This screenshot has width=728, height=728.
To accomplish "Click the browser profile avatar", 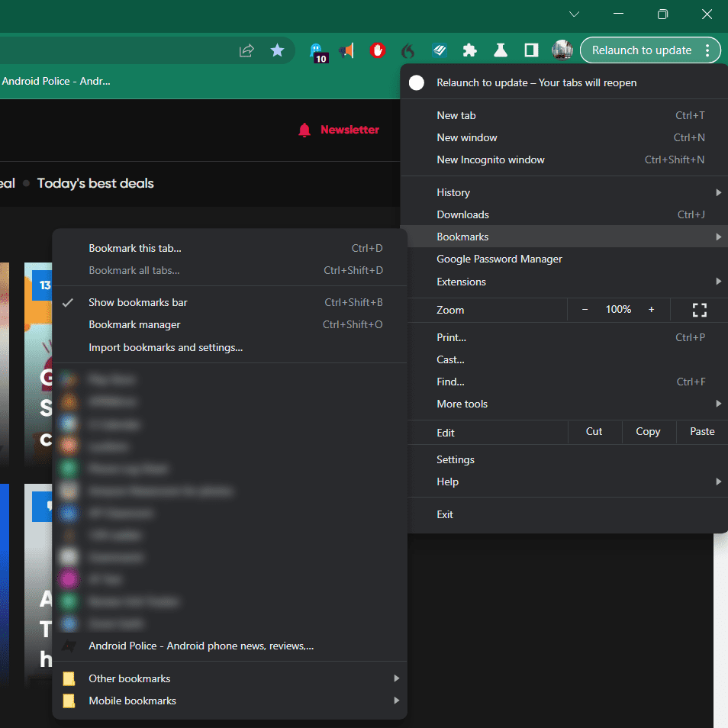I will [562, 50].
